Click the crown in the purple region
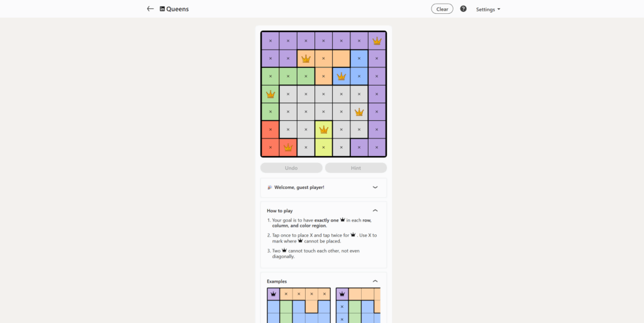The width and height of the screenshot is (644, 323). click(377, 41)
